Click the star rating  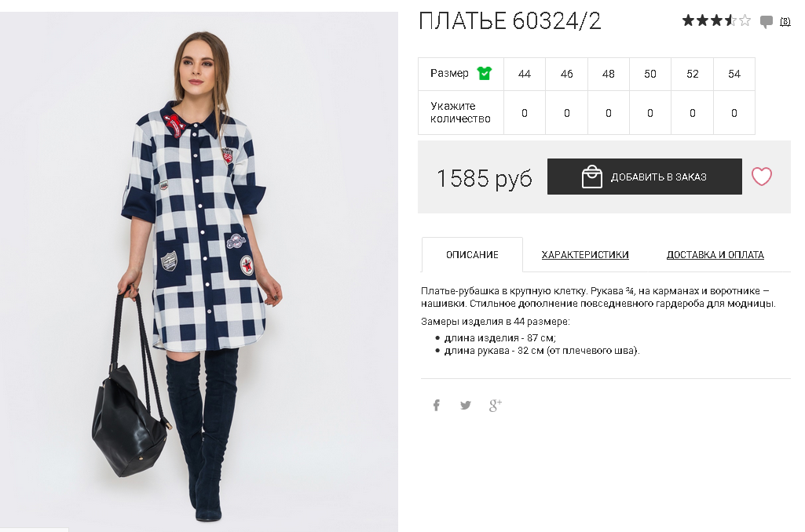716,20
